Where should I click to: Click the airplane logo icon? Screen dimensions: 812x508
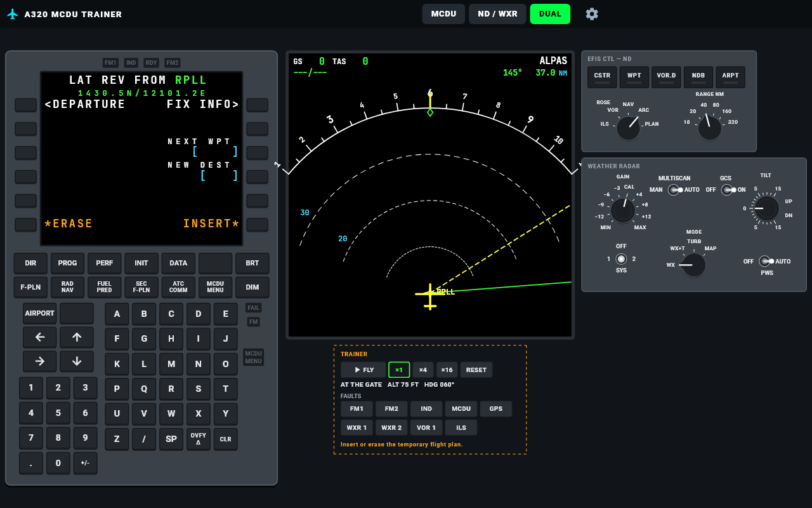coord(13,14)
